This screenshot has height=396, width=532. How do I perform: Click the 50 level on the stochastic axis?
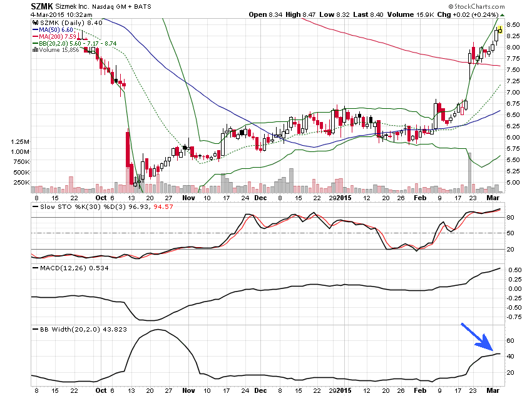(x=510, y=233)
